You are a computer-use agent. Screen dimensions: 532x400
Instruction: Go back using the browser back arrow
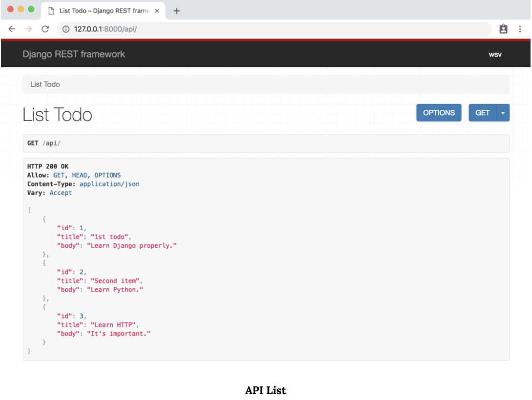(x=12, y=29)
